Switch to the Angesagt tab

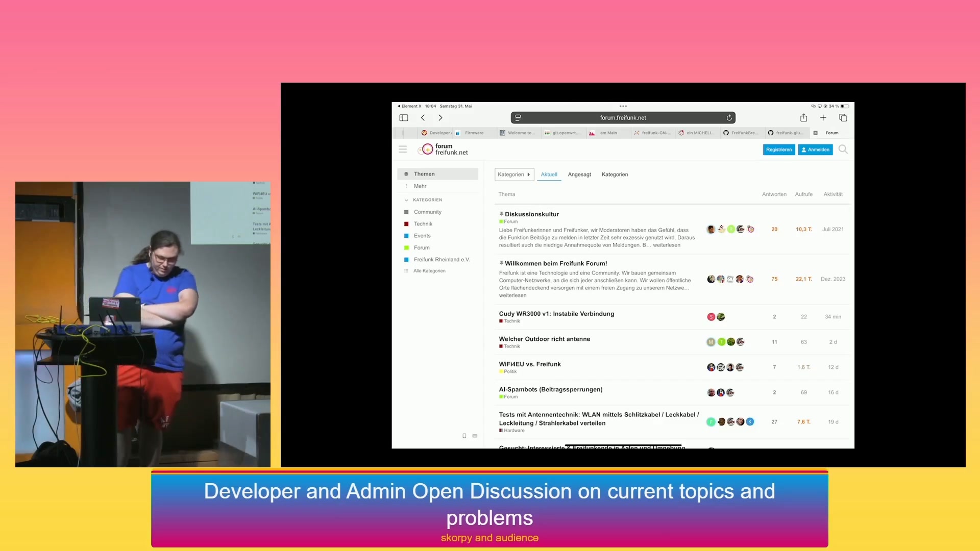pos(579,174)
